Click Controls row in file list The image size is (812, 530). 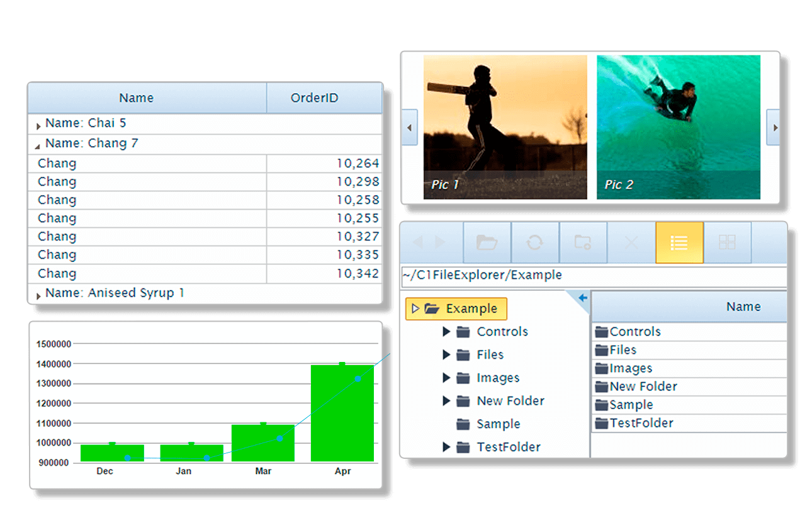pyautogui.click(x=689, y=332)
